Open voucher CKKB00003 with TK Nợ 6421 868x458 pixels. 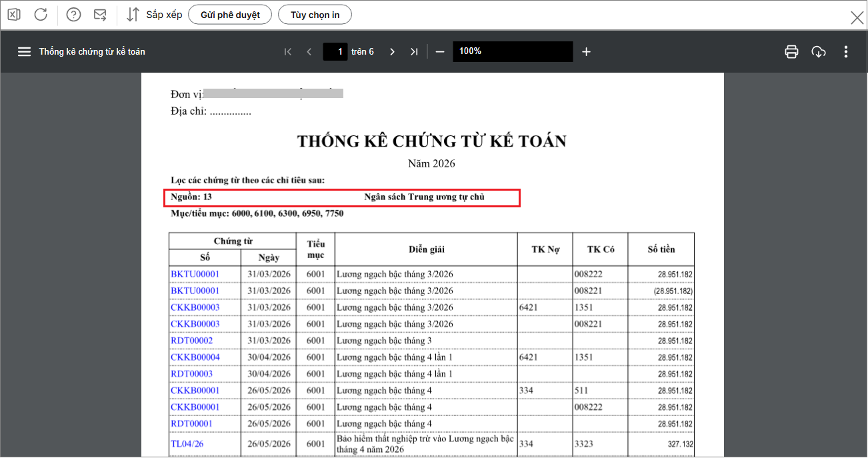tap(195, 307)
